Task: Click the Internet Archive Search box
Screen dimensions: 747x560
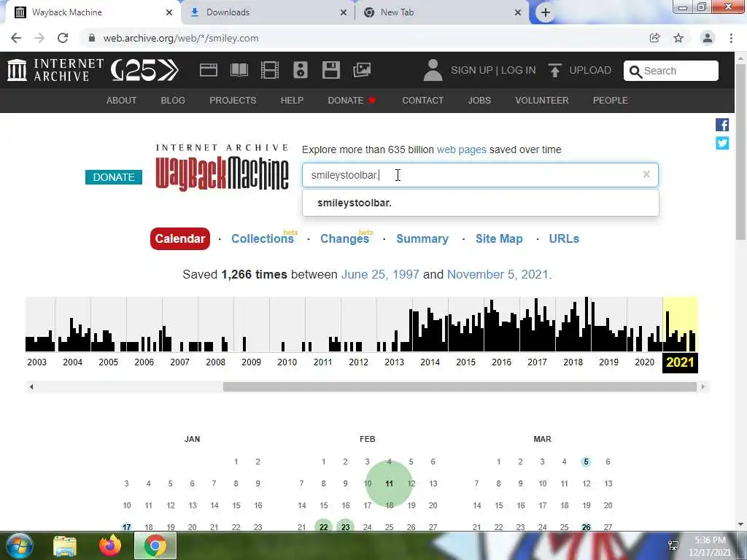Action: coord(671,71)
